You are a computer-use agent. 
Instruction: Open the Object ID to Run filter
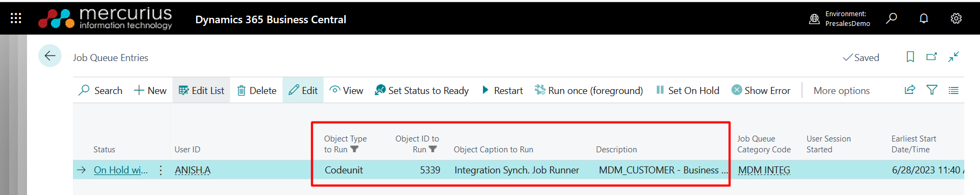[x=432, y=149]
